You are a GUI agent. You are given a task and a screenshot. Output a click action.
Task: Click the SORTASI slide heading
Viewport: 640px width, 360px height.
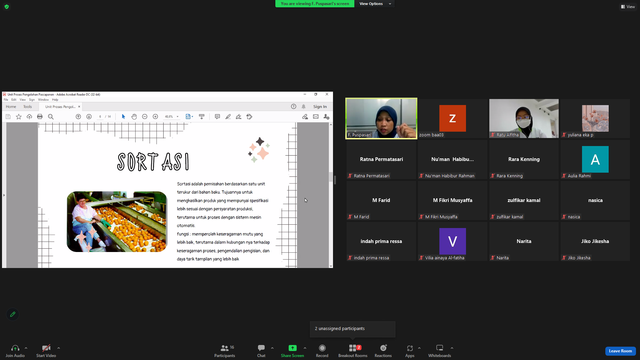153,162
